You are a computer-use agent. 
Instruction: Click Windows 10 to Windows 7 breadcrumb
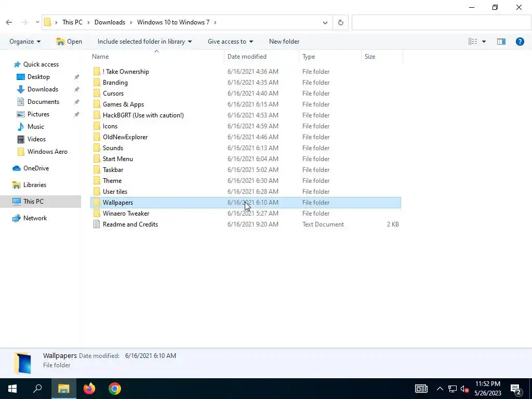click(173, 22)
